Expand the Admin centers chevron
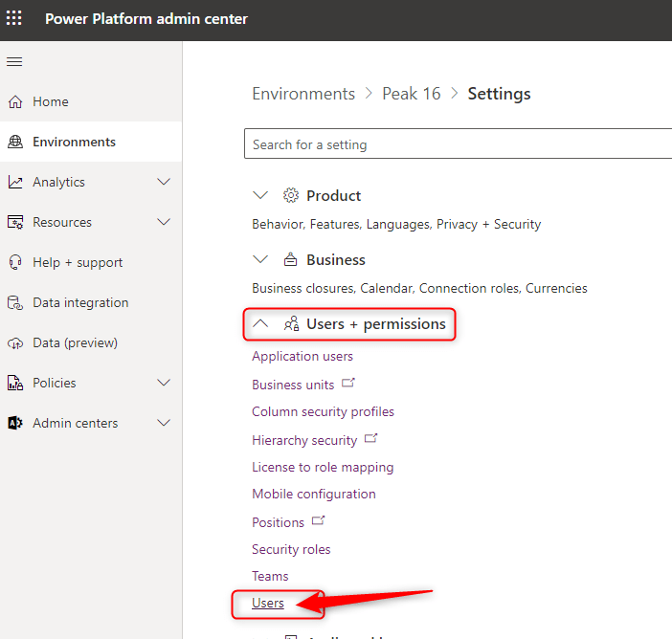Viewport: 672px width, 639px height. click(x=164, y=423)
